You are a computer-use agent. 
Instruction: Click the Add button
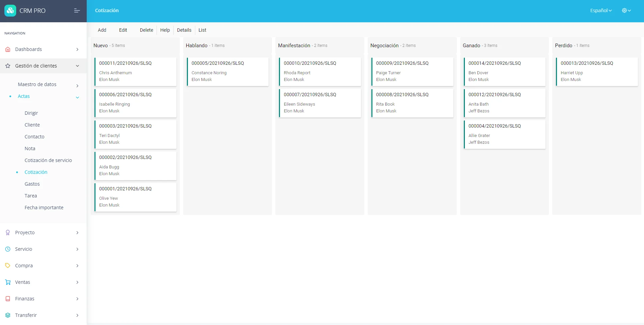pyautogui.click(x=102, y=30)
